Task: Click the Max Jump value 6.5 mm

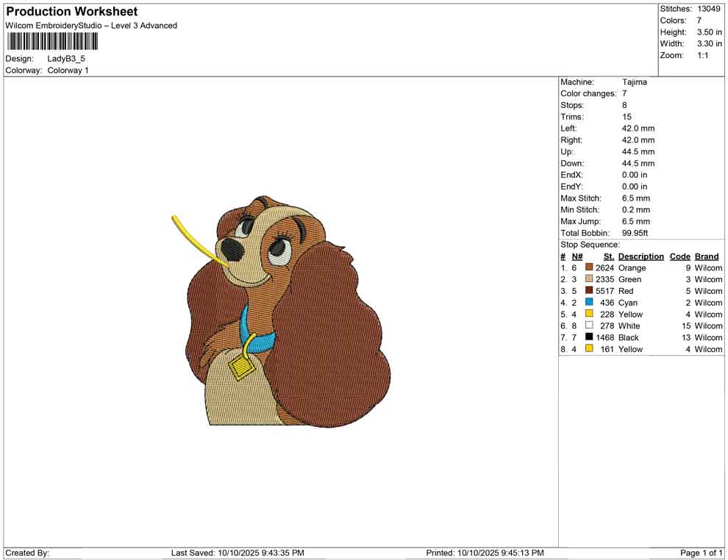Action: [x=636, y=221]
